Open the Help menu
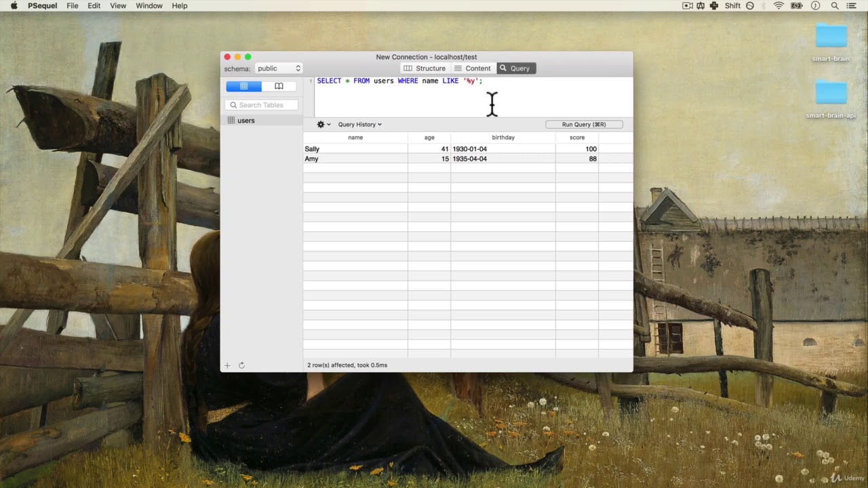 (x=180, y=5)
